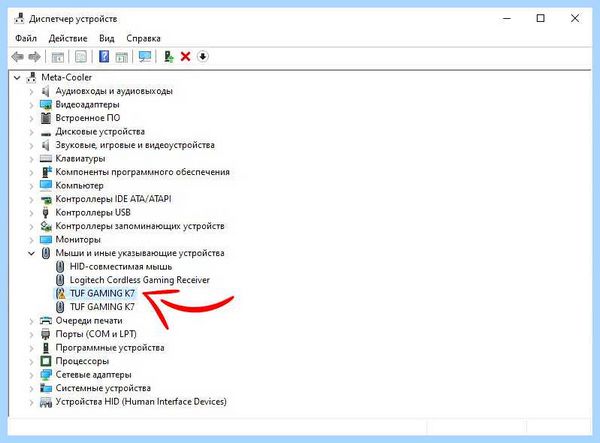Screen dimensions: 600x443
Task: Click the Back arrow toolbar icon
Action: 17,57
